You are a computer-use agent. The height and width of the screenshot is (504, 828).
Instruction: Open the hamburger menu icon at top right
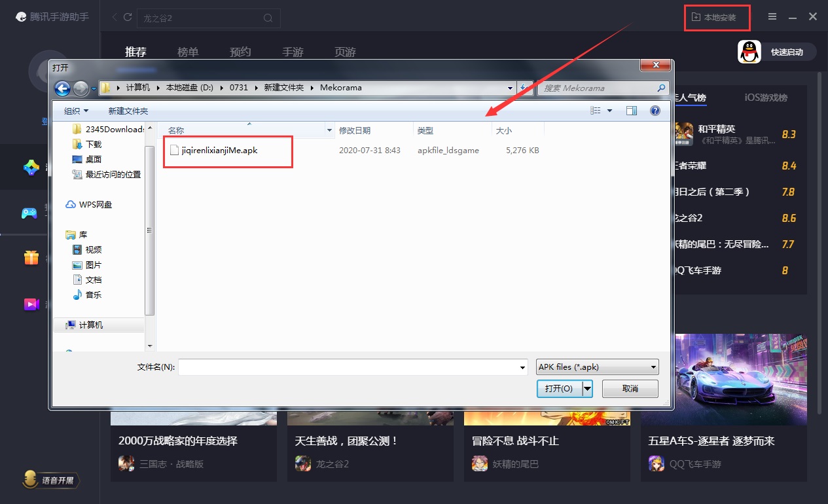click(772, 15)
